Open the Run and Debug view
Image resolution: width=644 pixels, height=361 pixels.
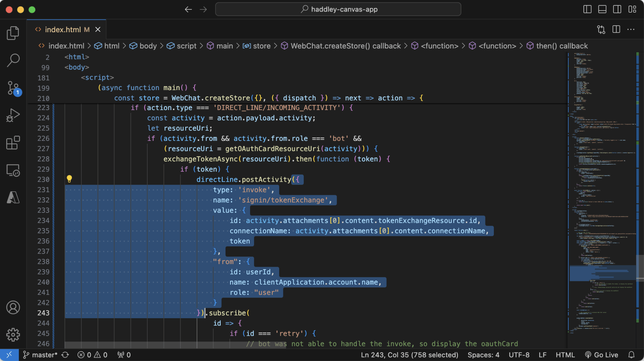(x=13, y=115)
